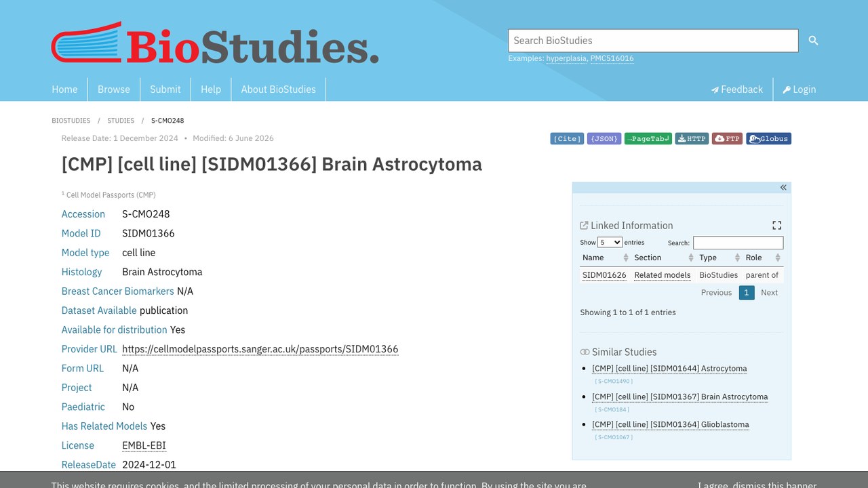The image size is (868, 488).
Task: Go to page 1 of linked entries
Action: point(747,293)
